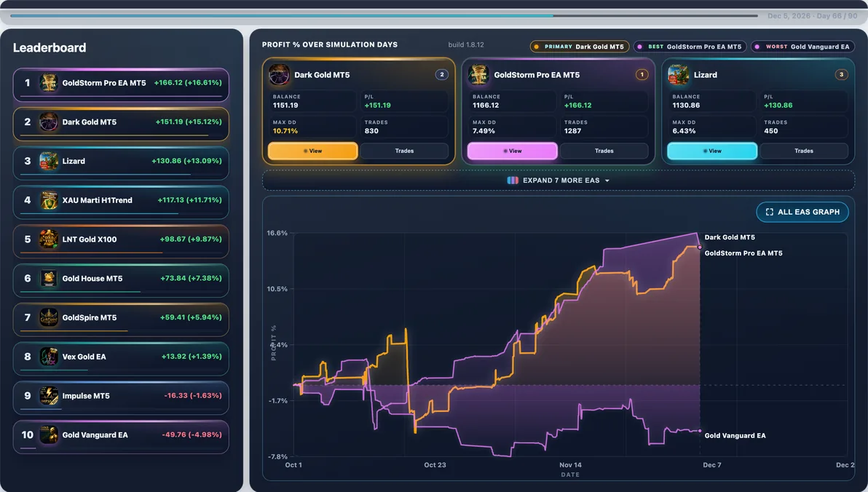
Task: Click the Day 66 / 90 date label
Action: point(812,16)
